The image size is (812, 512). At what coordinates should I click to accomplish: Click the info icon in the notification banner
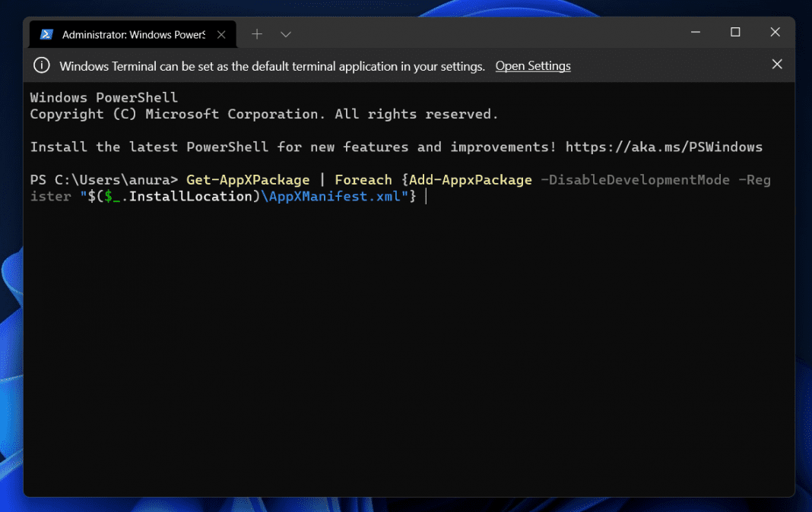41,65
